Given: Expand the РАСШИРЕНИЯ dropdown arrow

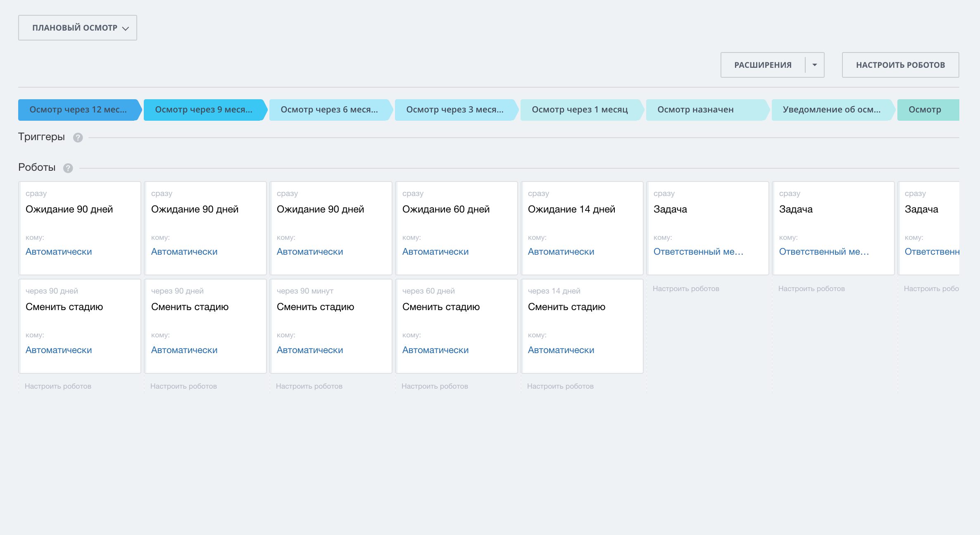Looking at the screenshot, I should [815, 65].
